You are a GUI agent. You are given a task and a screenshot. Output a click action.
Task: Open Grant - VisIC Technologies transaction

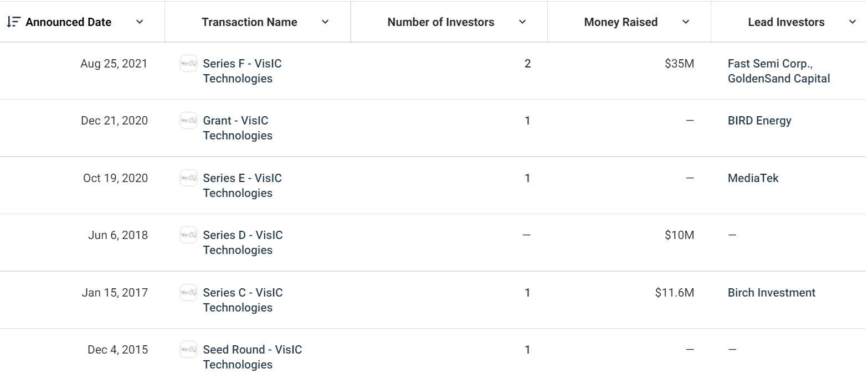point(238,128)
